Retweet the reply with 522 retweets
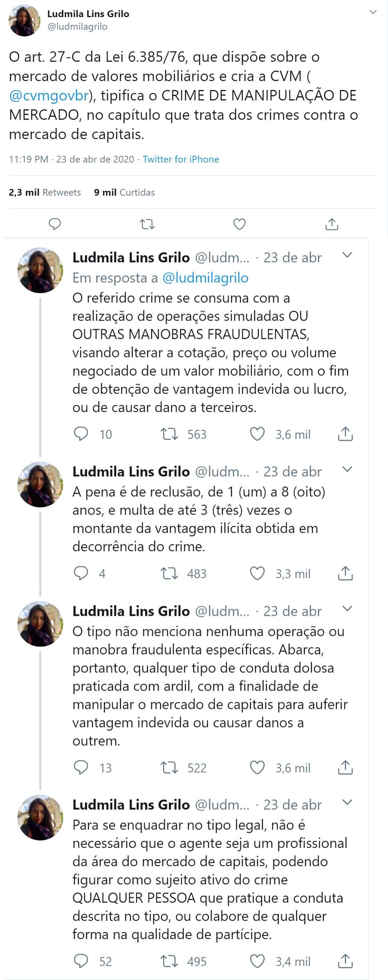 tap(169, 768)
